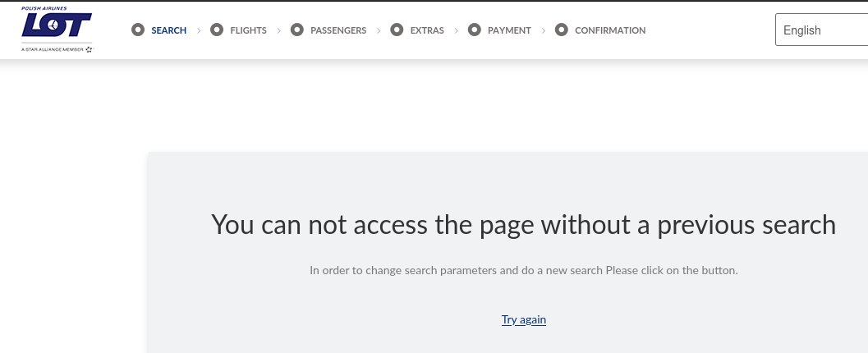This screenshot has height=353, width=868.
Task: Click the "You can not access" heading
Action: [x=523, y=224]
